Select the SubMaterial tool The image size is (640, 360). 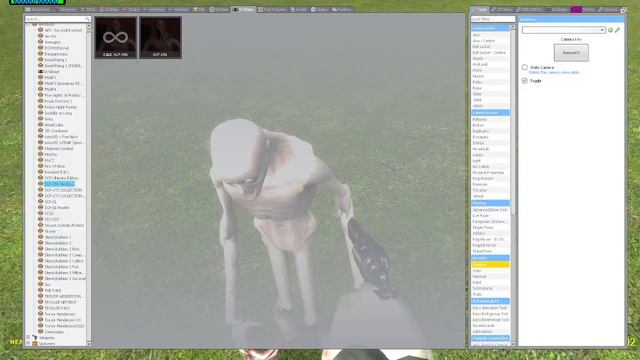[x=490, y=288]
